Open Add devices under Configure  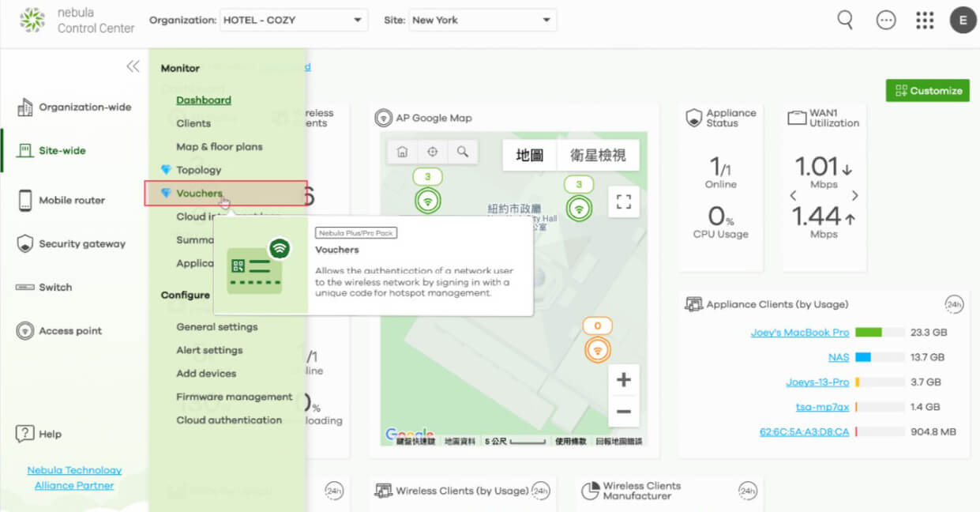click(206, 374)
